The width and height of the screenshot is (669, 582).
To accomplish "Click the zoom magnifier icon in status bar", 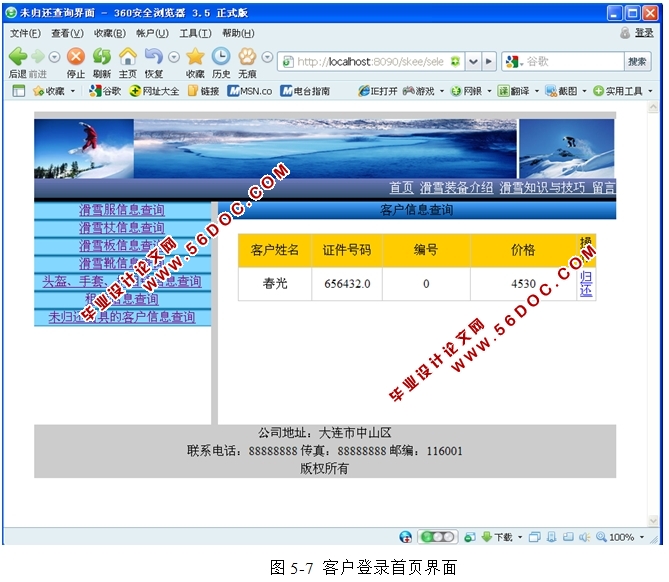I will pos(601,537).
